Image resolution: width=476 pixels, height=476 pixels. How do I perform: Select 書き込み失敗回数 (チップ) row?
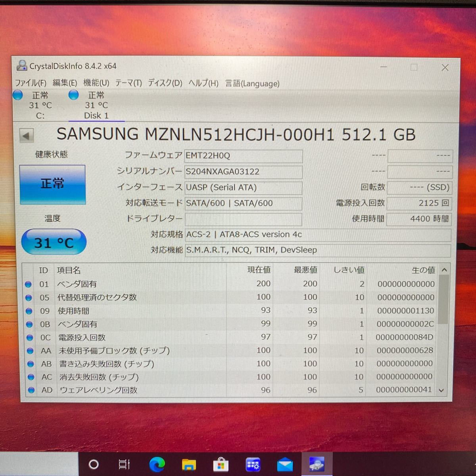coord(230,364)
